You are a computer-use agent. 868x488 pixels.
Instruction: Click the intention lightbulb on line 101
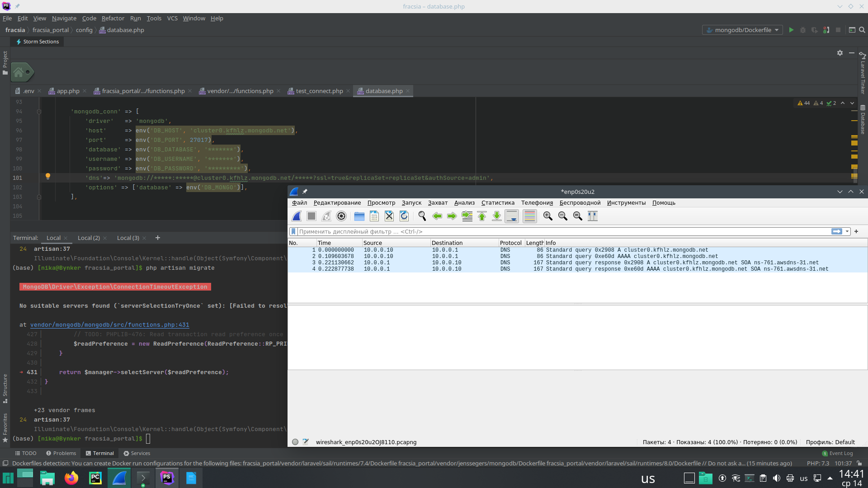click(x=48, y=177)
